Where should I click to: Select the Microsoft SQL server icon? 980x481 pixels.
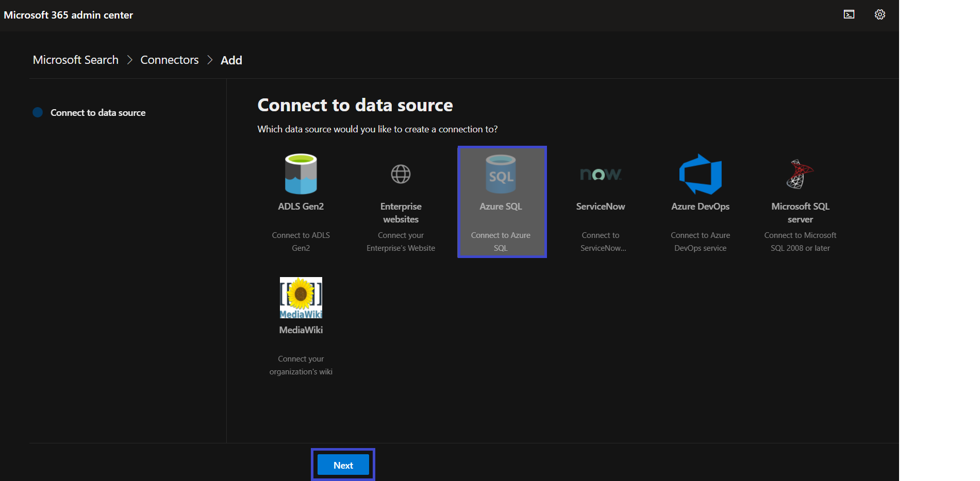[x=800, y=174]
